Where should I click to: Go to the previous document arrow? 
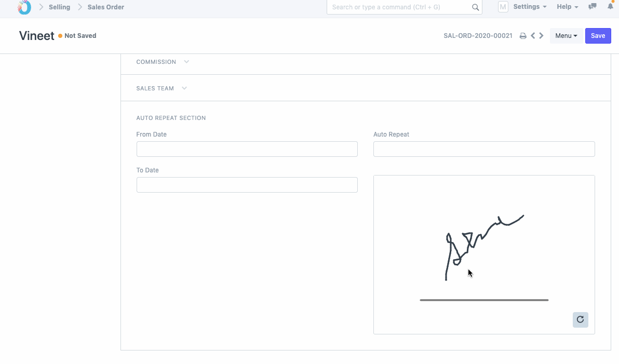[x=533, y=36]
